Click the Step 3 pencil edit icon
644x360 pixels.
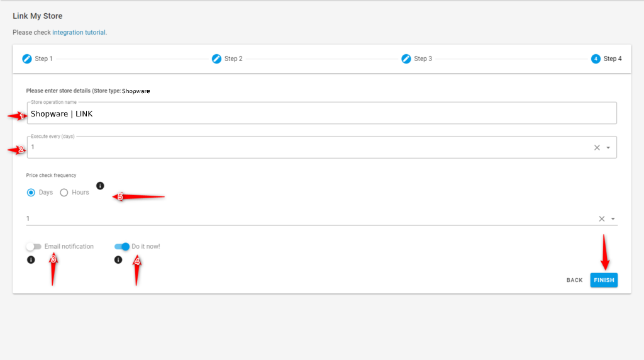pos(406,59)
